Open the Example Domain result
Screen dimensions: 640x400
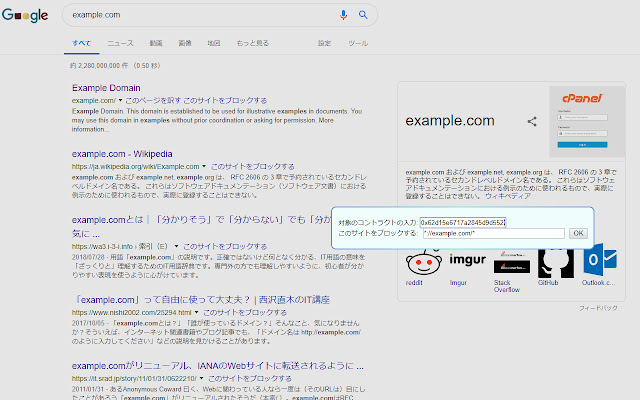[x=106, y=88]
